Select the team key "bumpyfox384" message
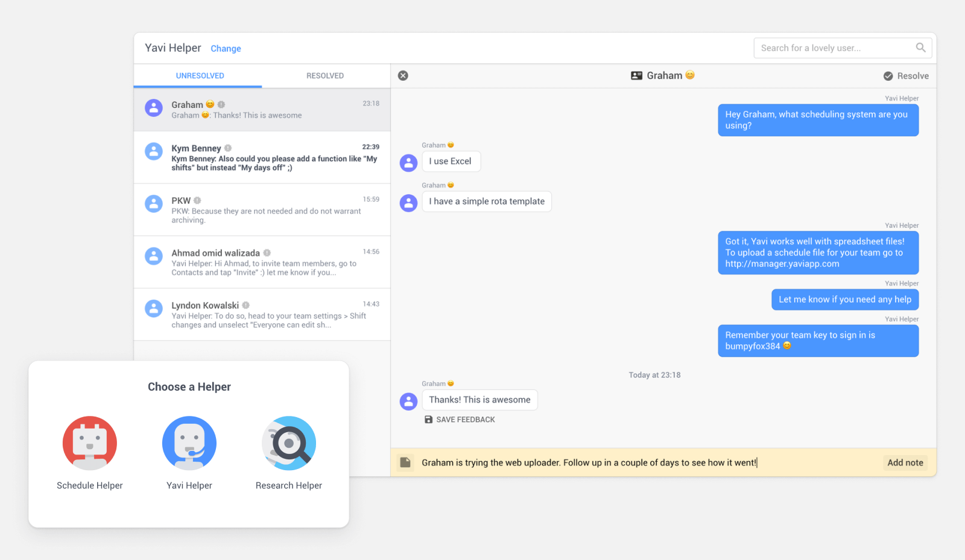965x560 pixels. click(x=818, y=341)
